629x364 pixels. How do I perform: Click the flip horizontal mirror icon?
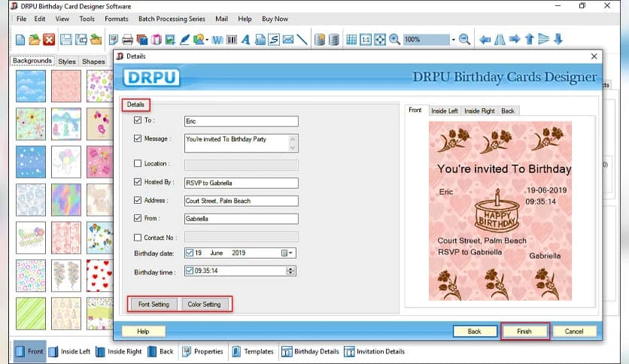(x=500, y=39)
